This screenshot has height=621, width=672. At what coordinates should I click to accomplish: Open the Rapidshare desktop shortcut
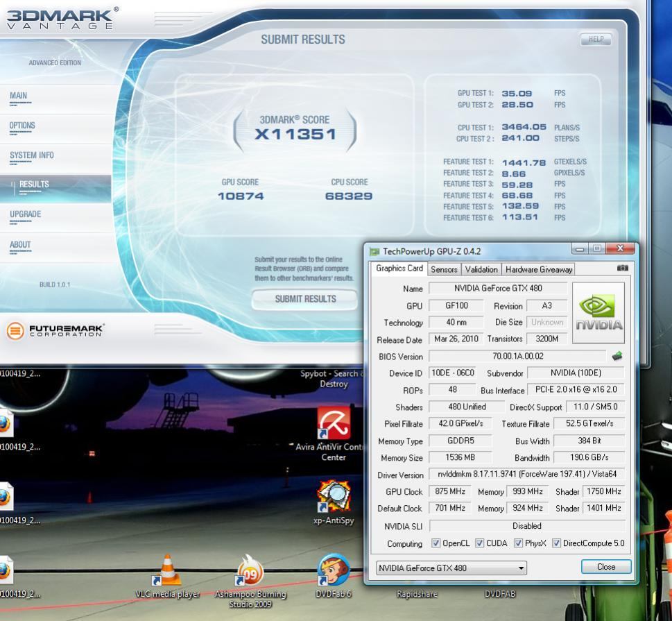point(417,594)
